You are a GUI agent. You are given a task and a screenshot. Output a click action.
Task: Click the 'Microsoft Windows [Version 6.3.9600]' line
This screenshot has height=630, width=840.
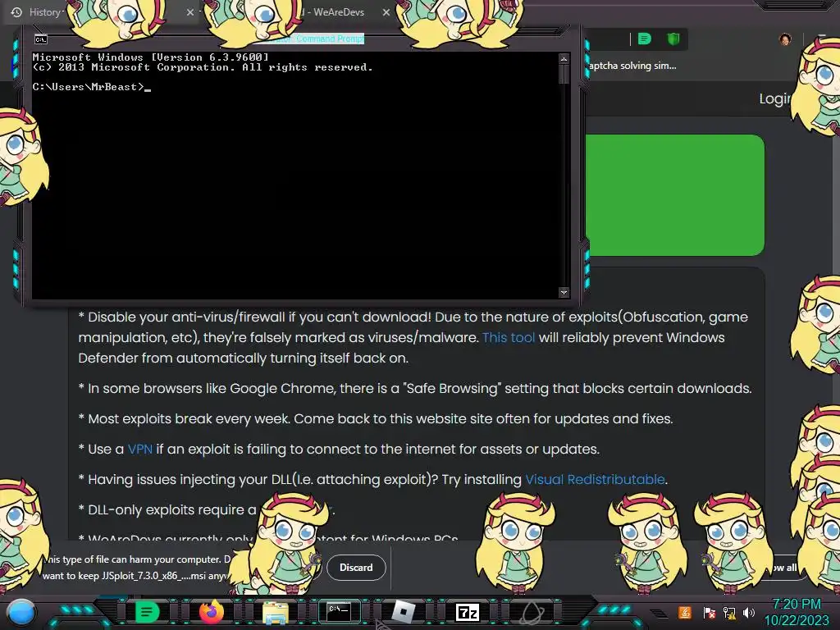tap(151, 57)
